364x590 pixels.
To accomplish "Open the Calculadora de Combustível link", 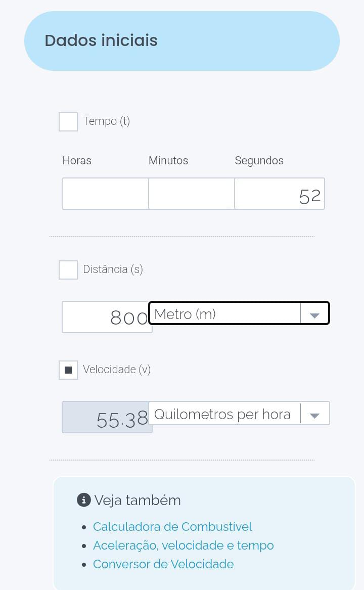I will (x=172, y=527).
